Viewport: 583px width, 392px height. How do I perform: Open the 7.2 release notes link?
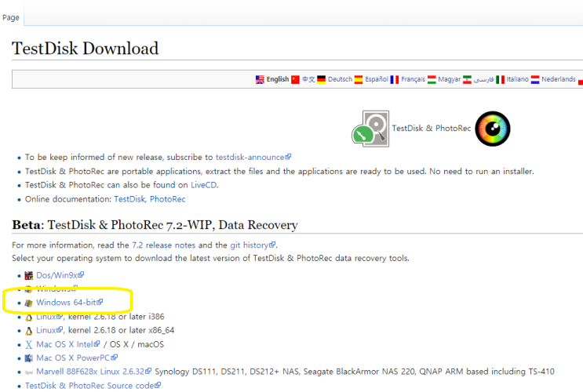(163, 245)
